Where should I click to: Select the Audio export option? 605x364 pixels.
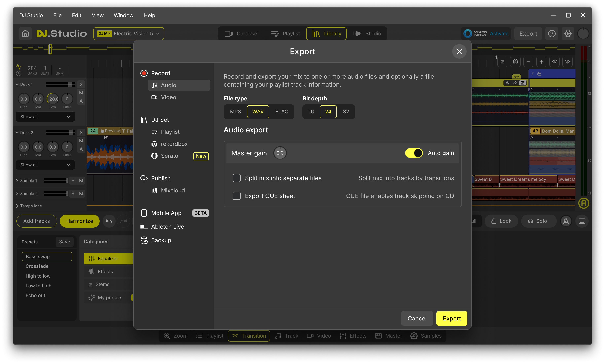(x=168, y=85)
